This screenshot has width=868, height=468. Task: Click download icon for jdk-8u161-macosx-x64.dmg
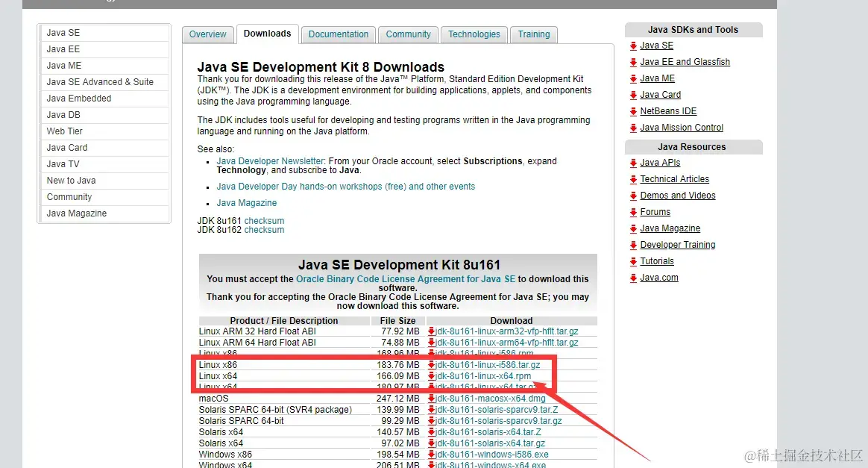coord(431,399)
